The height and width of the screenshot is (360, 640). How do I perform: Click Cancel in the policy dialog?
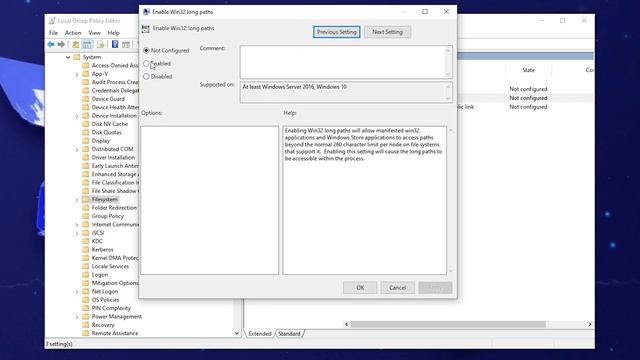point(398,288)
